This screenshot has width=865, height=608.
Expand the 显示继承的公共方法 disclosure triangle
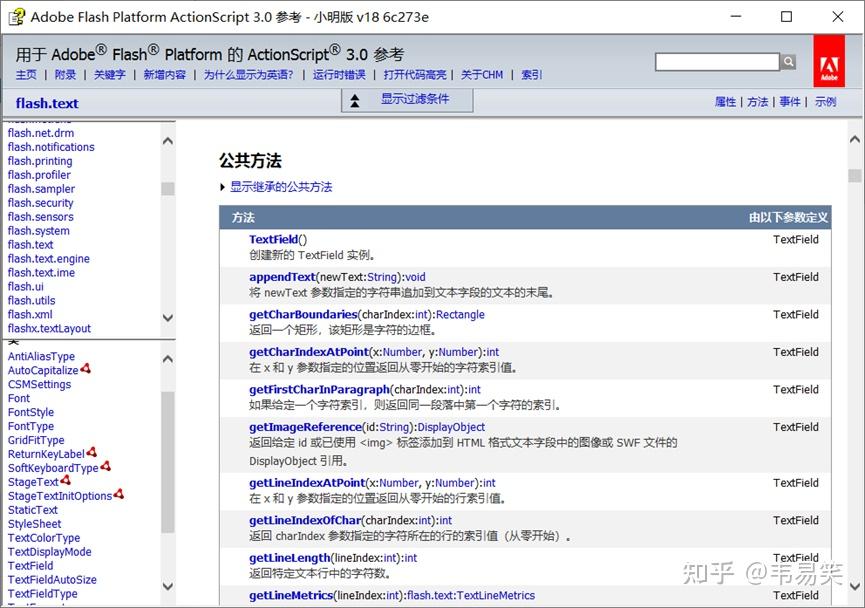(222, 187)
